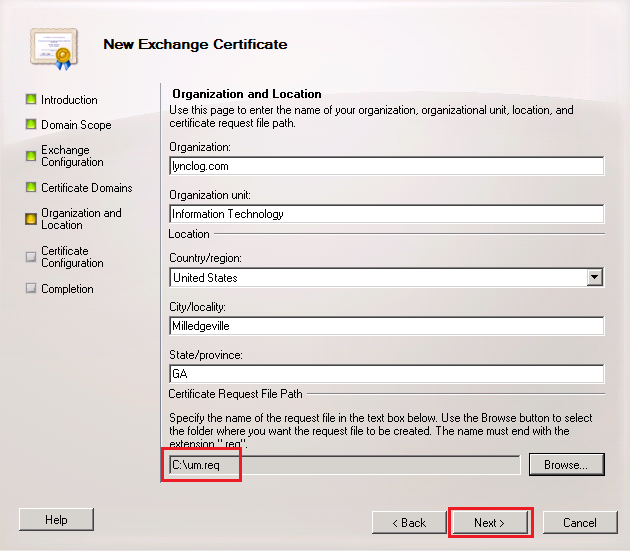Select the Exchange Configuration step label
Image resolution: width=630 pixels, height=551 pixels.
pyautogui.click(x=72, y=156)
